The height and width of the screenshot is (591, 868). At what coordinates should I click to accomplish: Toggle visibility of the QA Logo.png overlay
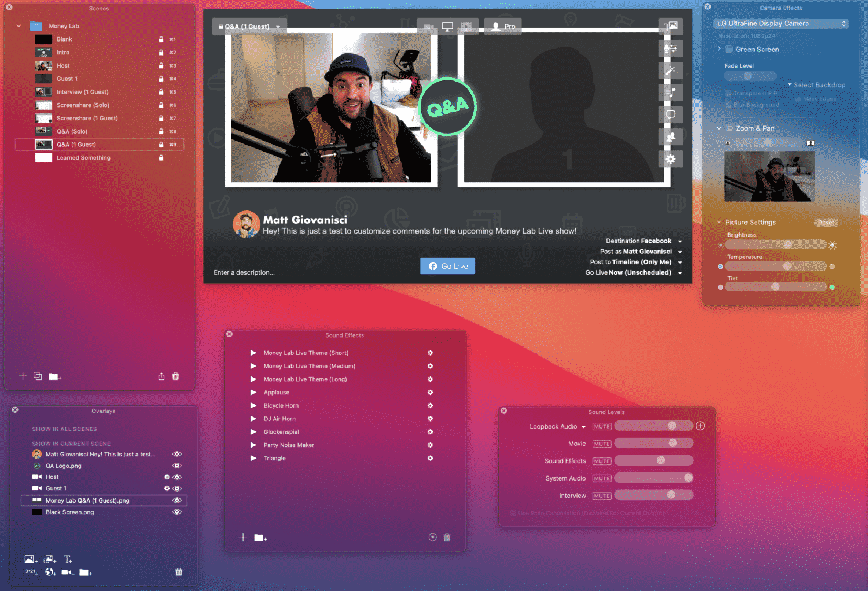177,466
